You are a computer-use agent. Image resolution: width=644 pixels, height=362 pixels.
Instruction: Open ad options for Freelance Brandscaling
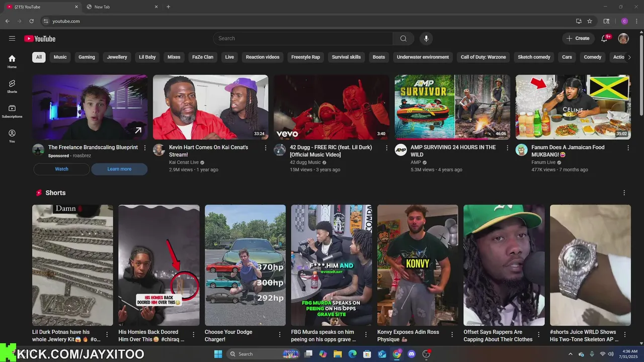tap(145, 148)
